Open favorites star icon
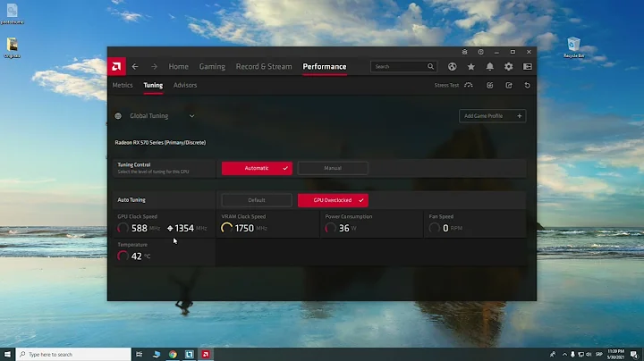The width and height of the screenshot is (644, 361). point(471,66)
